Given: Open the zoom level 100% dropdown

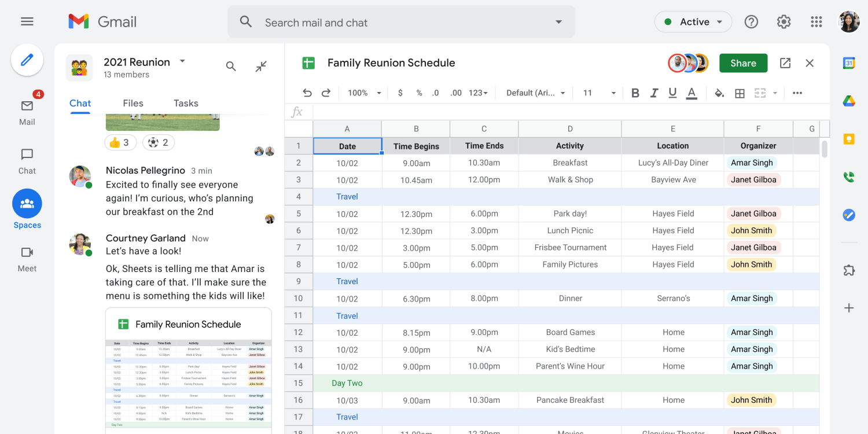Looking at the screenshot, I should 365,93.
